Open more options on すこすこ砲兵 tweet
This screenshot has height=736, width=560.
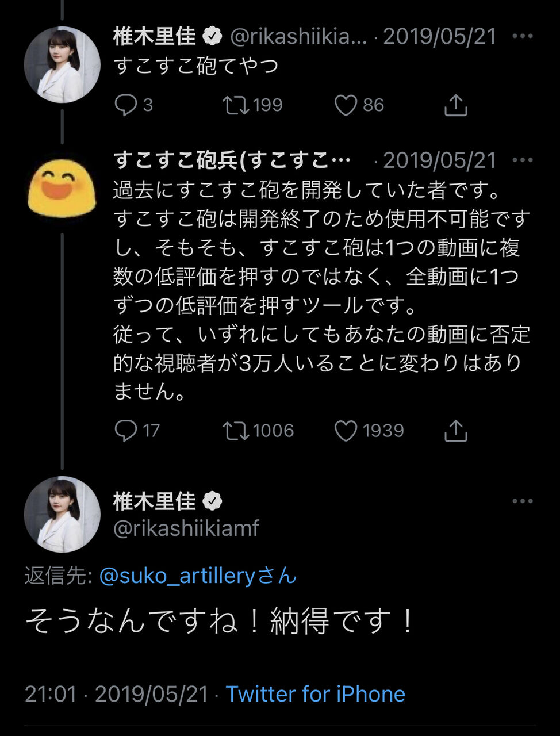522,160
